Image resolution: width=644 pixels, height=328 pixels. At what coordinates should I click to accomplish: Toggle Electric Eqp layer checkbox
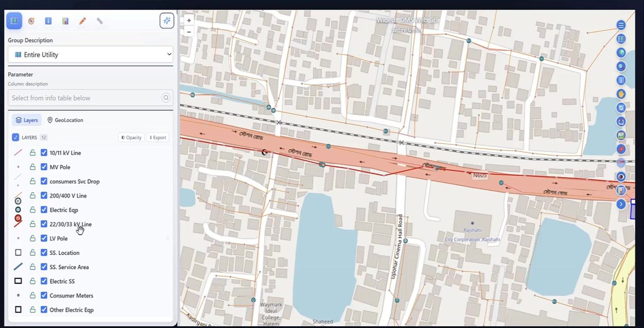(44, 210)
